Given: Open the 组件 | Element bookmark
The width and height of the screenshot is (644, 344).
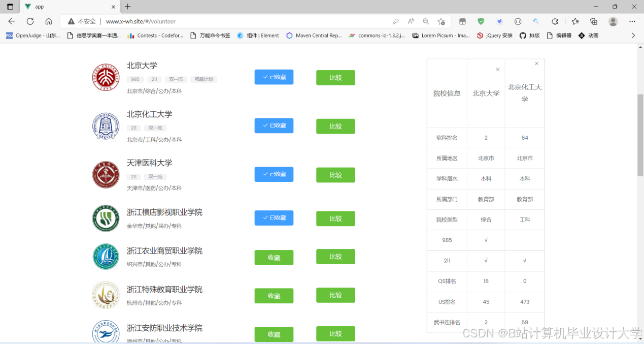Looking at the screenshot, I should [258, 36].
